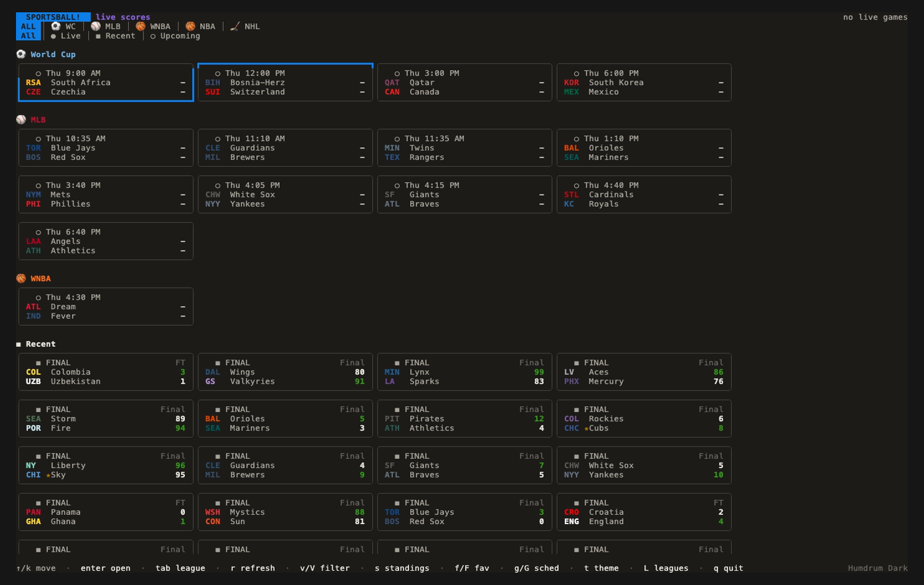Open the Aces vs Mercury final card
Screen dimensions: 924x585
point(644,372)
